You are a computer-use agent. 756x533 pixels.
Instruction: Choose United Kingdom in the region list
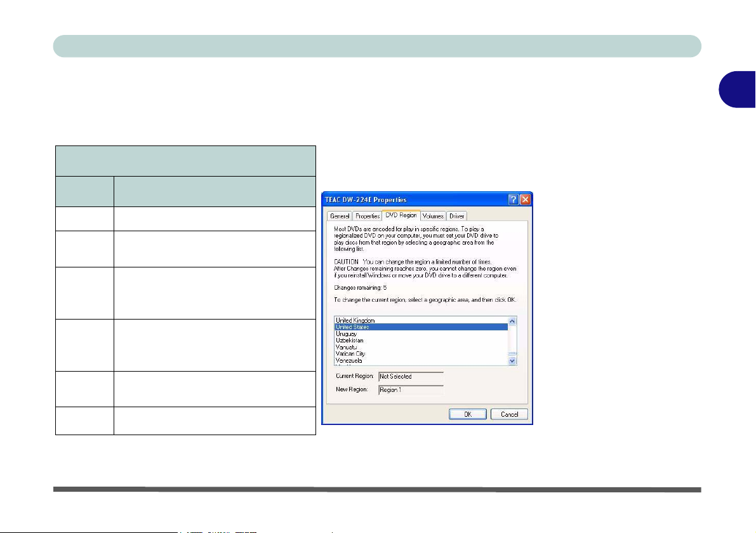click(421, 320)
